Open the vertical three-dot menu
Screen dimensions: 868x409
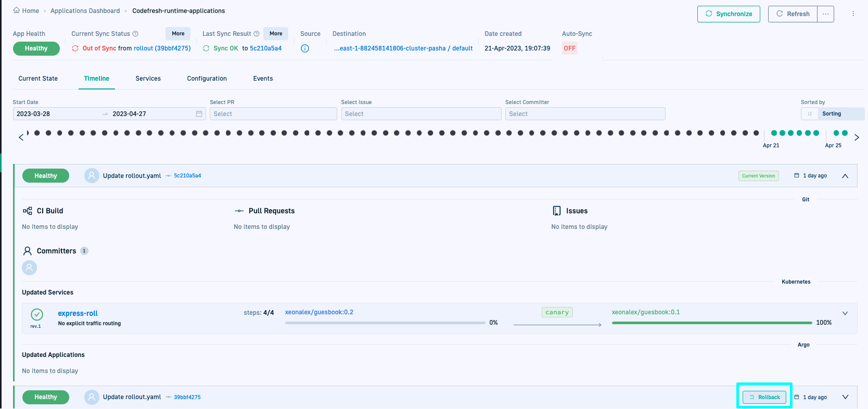[x=853, y=14]
